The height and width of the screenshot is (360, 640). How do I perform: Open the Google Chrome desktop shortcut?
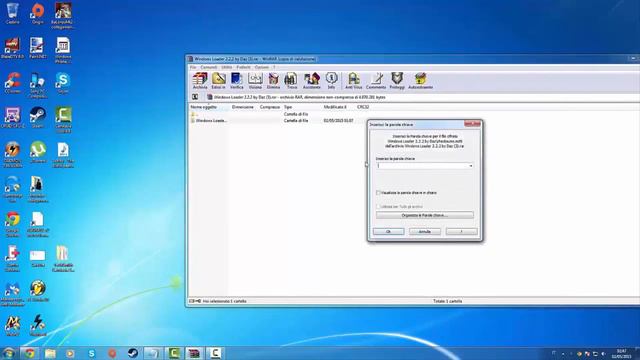tap(13, 224)
